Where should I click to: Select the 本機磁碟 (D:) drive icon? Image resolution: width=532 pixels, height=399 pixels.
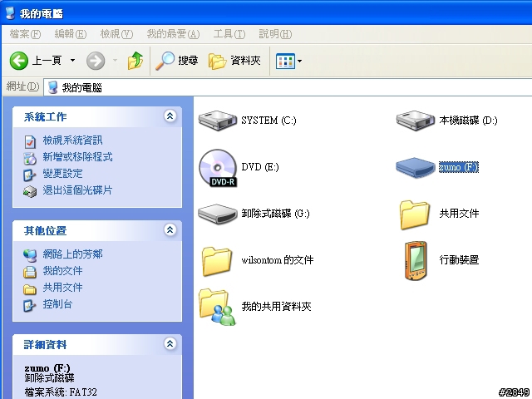pyautogui.click(x=416, y=121)
